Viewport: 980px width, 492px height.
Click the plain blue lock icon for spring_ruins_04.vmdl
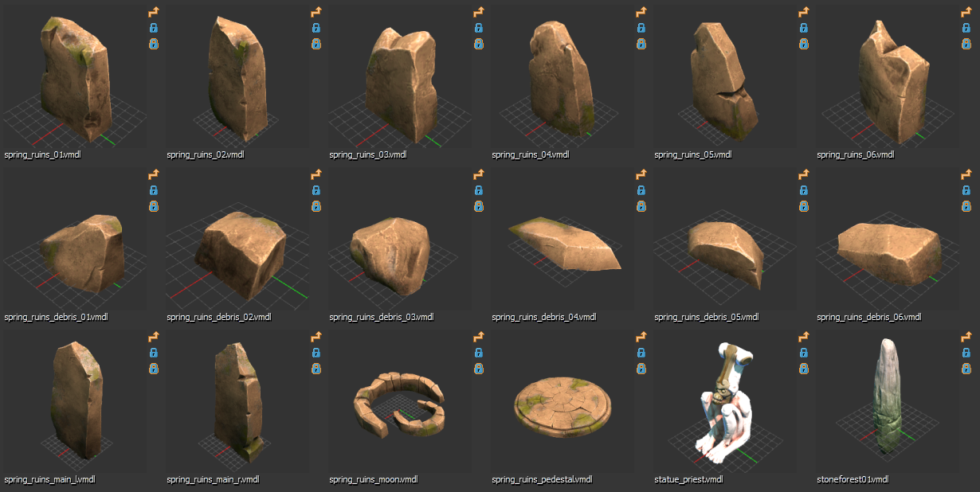pyautogui.click(x=641, y=28)
